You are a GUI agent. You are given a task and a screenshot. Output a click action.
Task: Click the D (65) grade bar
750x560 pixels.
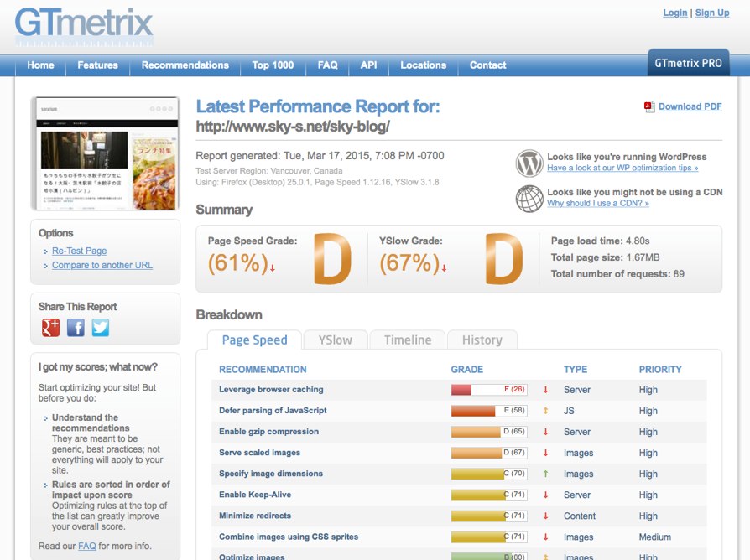pyautogui.click(x=489, y=432)
